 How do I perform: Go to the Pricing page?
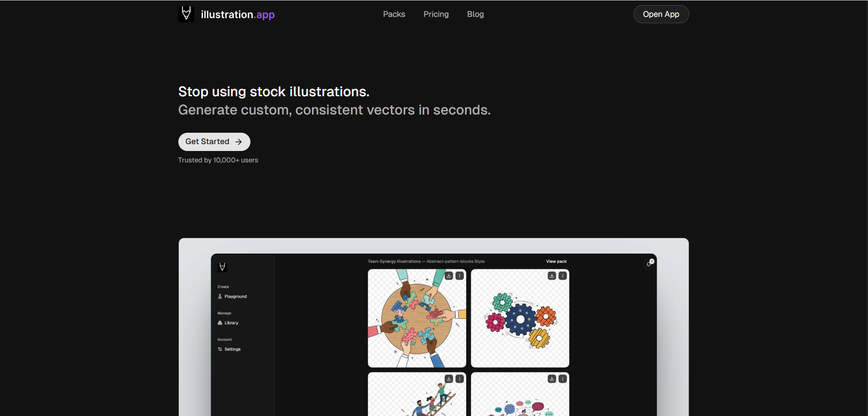pos(436,14)
